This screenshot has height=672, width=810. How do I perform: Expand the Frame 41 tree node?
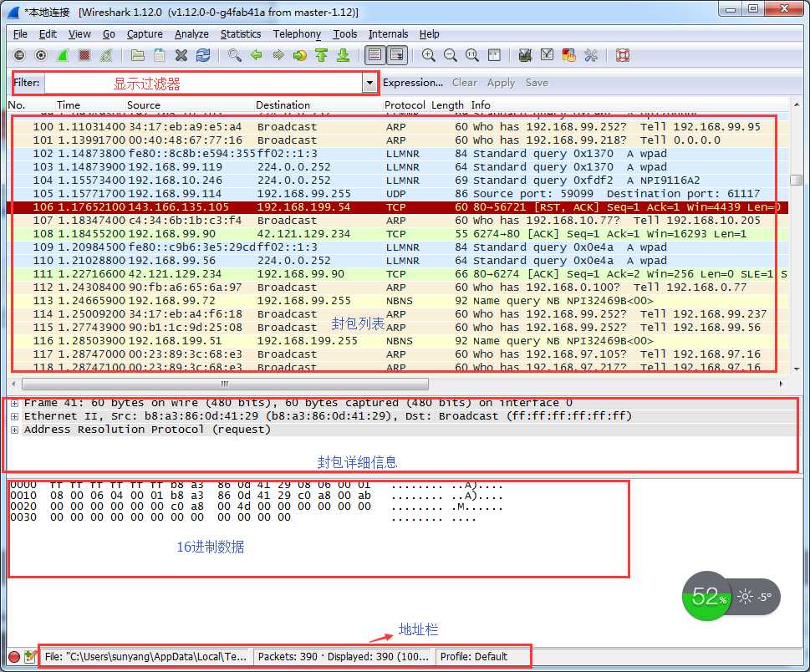(x=14, y=403)
